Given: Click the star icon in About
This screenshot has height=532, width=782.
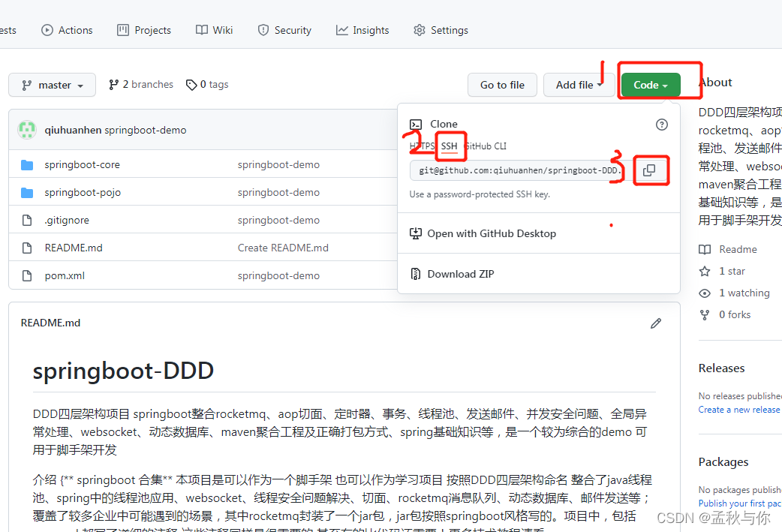Looking at the screenshot, I should 705,271.
